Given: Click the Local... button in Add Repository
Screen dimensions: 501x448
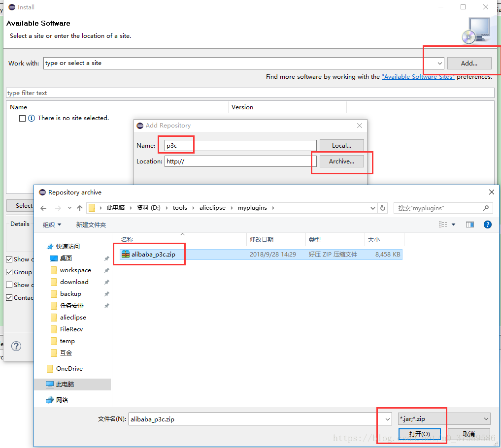Looking at the screenshot, I should 341,146.
